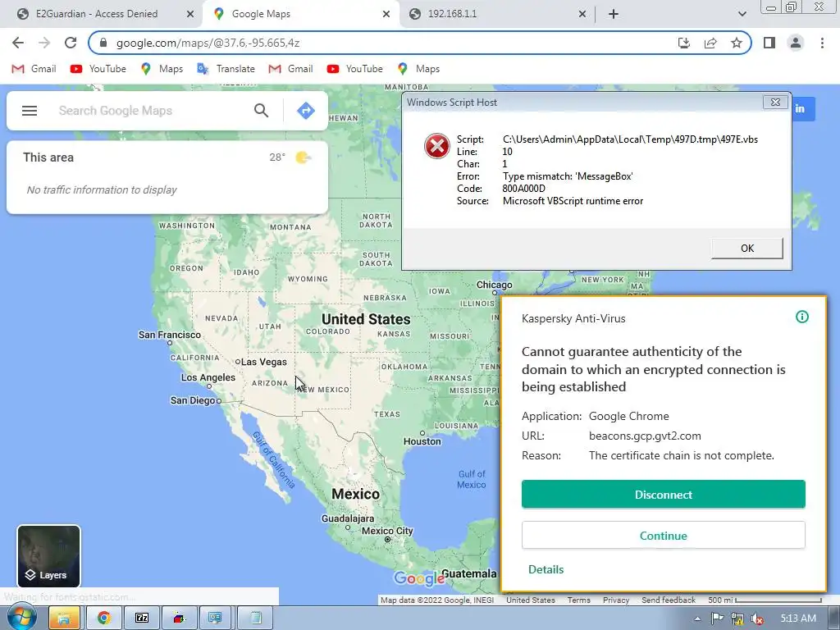Click the Kaspersky popup info icon
This screenshot has width=840, height=630.
click(x=802, y=317)
